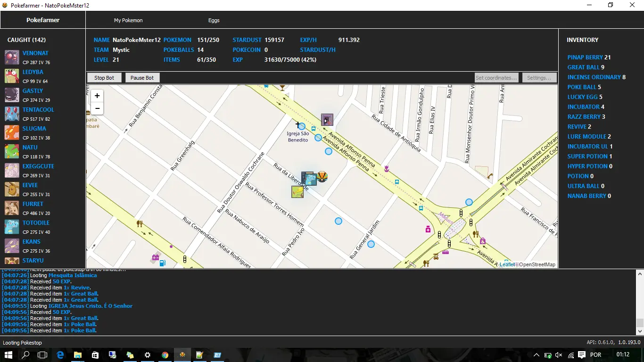644x362 pixels.
Task: Open Microsoft Edge from the taskbar
Action: [x=60, y=355]
